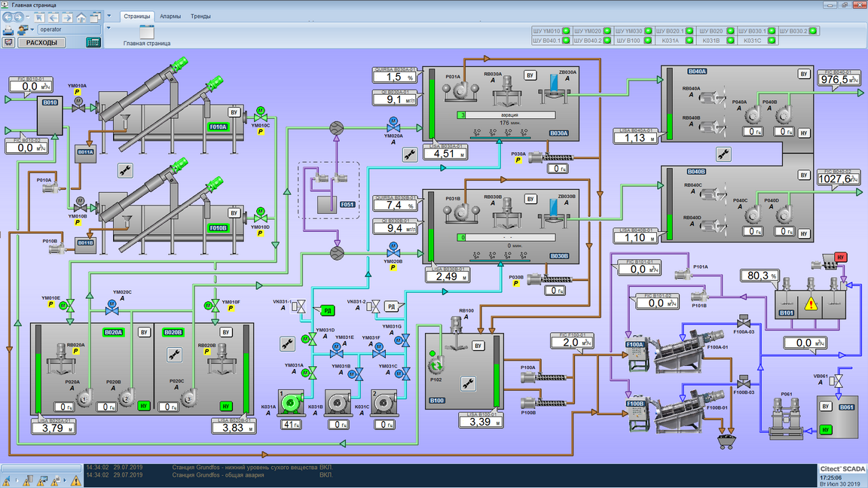Click the warning triangle on tank B101

[811, 303]
